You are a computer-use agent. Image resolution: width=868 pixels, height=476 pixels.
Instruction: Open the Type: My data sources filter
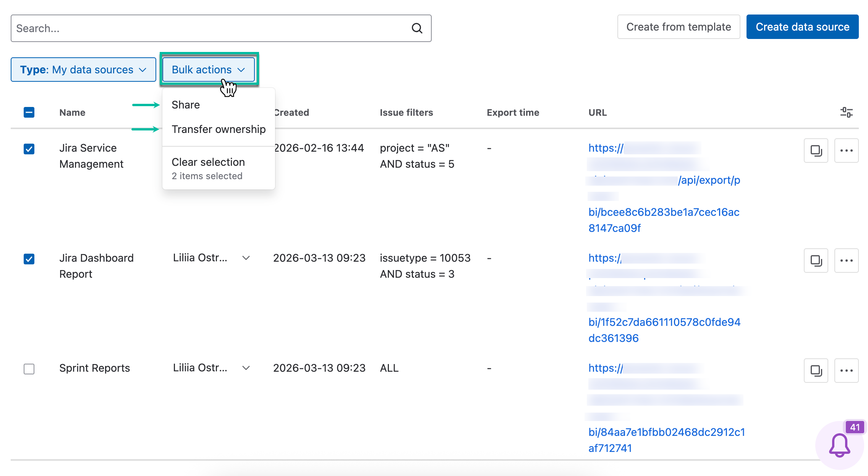[x=83, y=70]
